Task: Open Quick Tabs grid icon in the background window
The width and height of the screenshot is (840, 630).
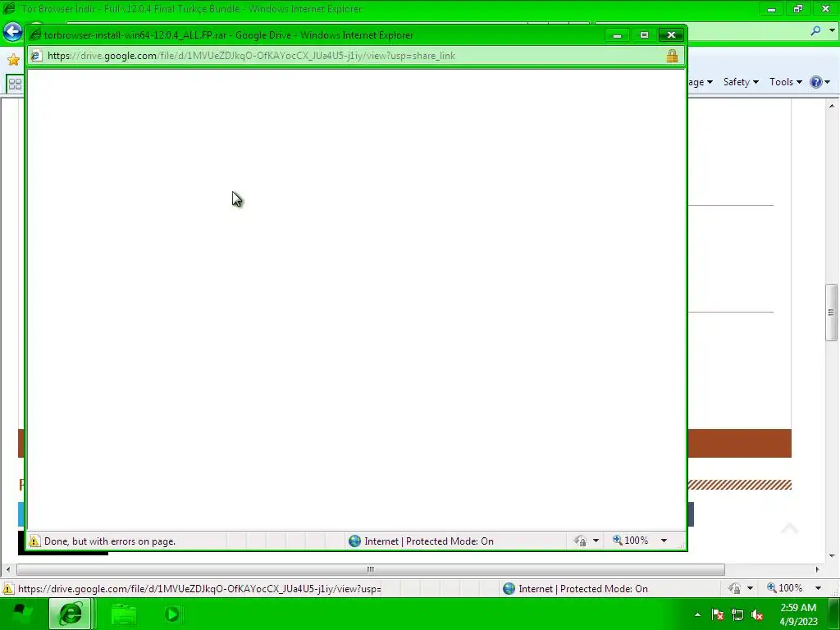Action: tap(15, 84)
